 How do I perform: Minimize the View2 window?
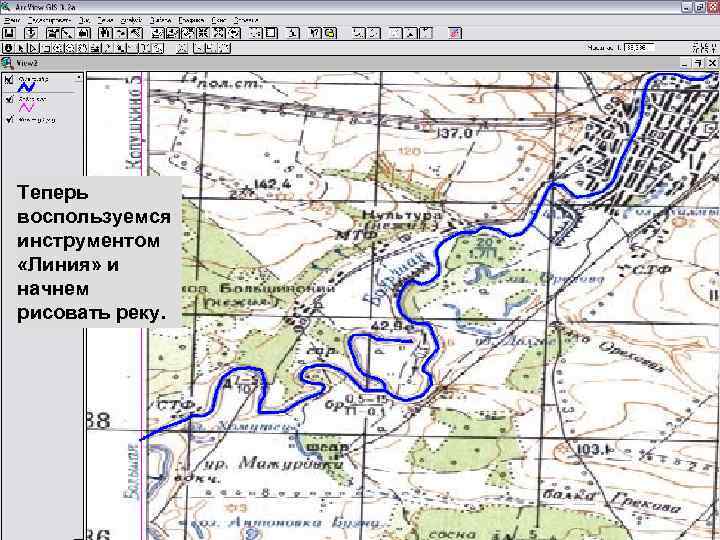tap(684, 63)
